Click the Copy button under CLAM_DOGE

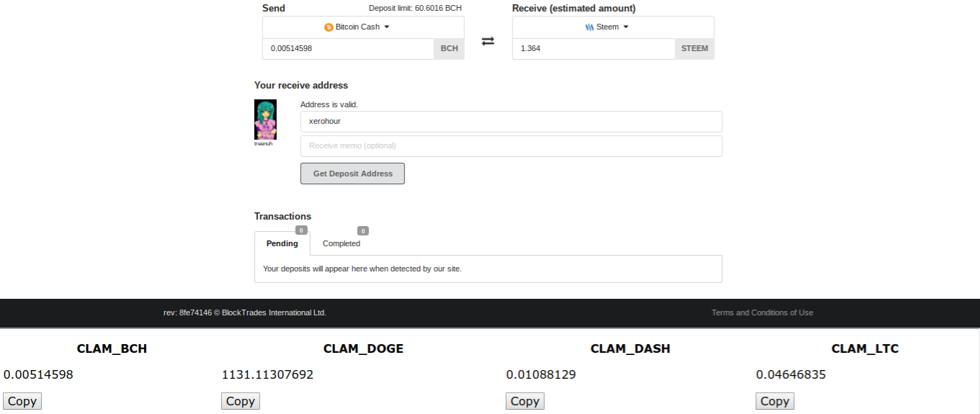[x=241, y=402]
